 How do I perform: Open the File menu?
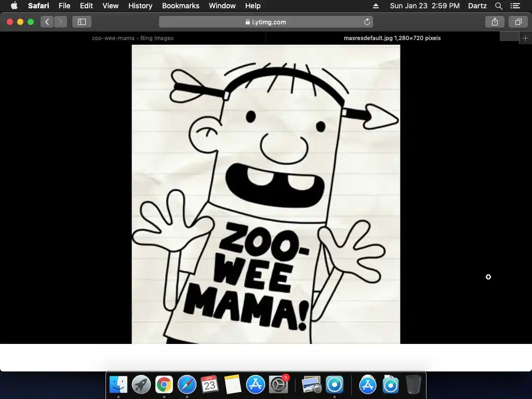[x=64, y=6]
